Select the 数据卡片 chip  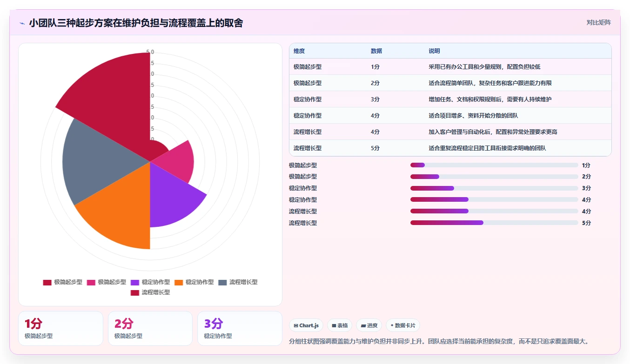pos(403,325)
